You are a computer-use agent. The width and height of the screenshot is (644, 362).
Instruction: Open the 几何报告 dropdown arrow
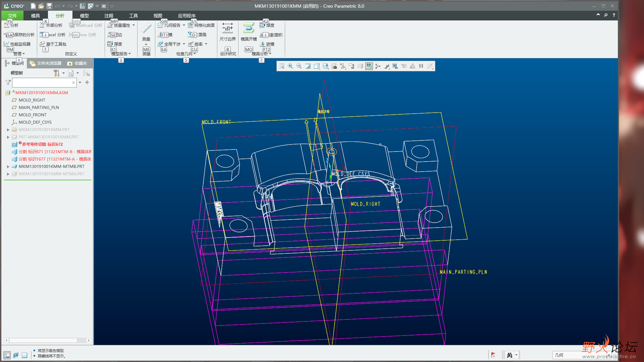184,25
